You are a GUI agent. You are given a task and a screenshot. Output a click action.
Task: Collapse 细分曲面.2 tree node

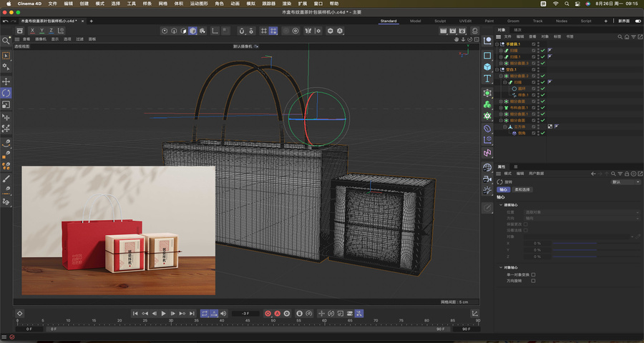tap(501, 76)
